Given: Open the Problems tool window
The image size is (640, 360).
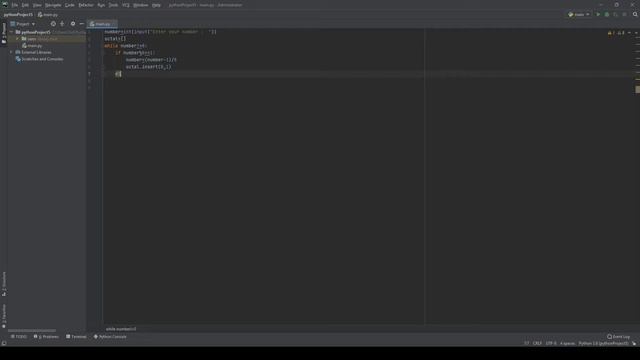Looking at the screenshot, I should tap(46, 337).
